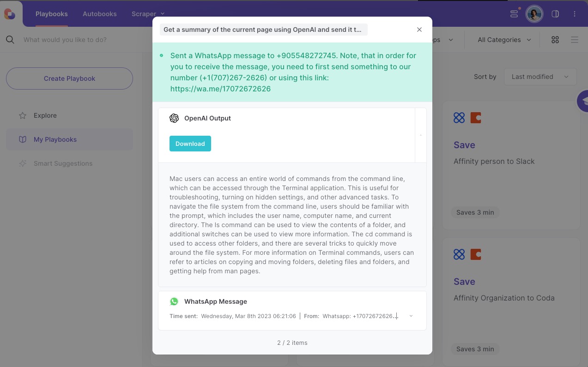
Task: Toggle the side panel icon in the header
Action: coord(555,14)
